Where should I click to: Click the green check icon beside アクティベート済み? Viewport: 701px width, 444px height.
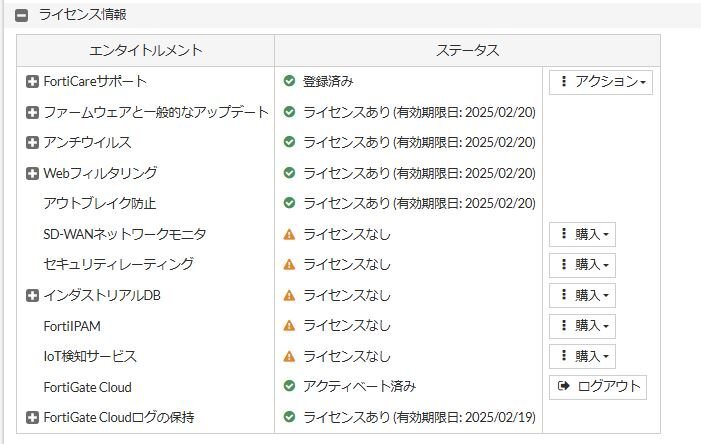tap(289, 387)
